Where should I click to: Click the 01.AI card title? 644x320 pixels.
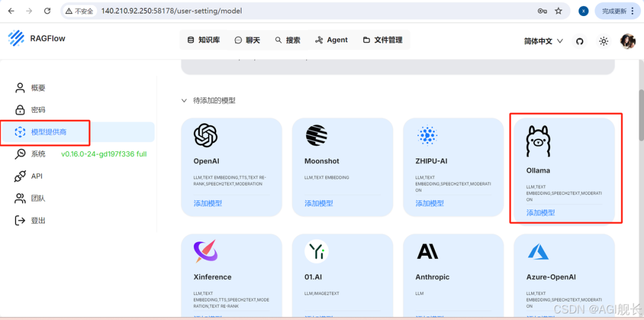pos(313,277)
